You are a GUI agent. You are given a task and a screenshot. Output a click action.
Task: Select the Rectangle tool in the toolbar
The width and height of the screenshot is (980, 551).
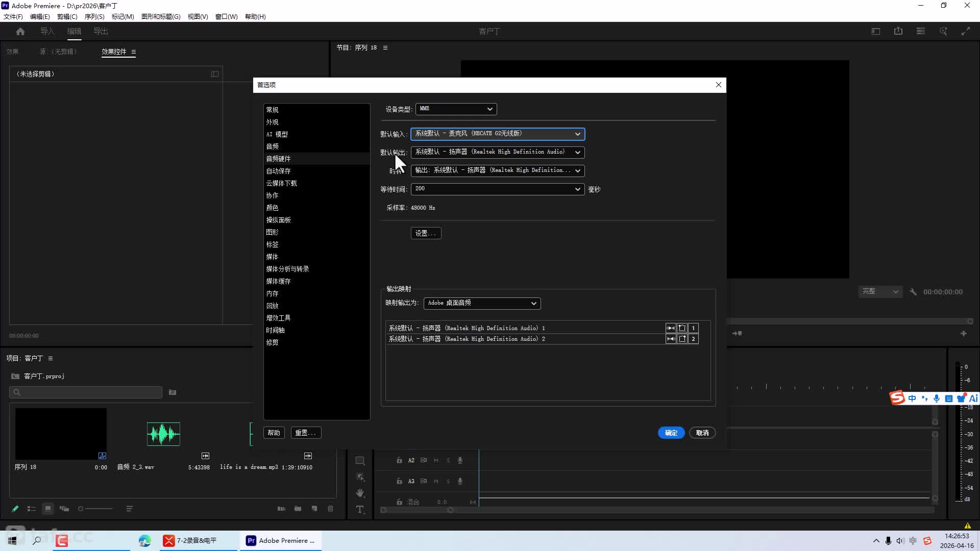click(360, 461)
